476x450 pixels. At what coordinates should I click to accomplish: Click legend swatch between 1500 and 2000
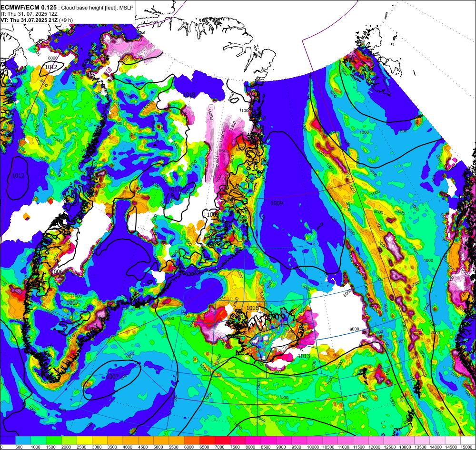[x=54, y=440]
